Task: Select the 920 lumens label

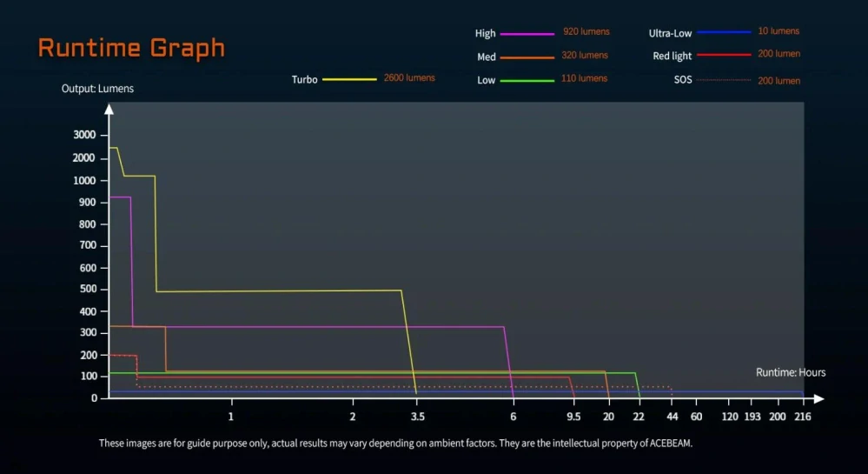Action: click(x=586, y=31)
